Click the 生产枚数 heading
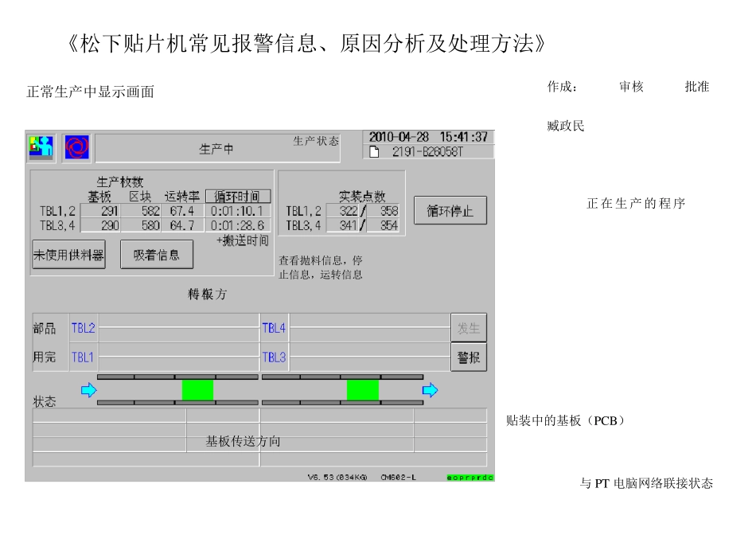756x535 pixels. (120, 182)
